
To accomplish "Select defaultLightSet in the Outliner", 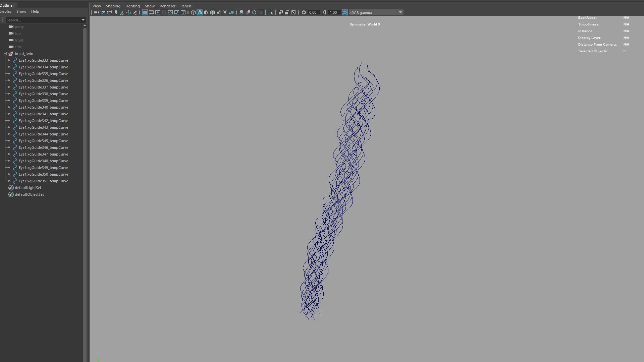I will [28, 188].
